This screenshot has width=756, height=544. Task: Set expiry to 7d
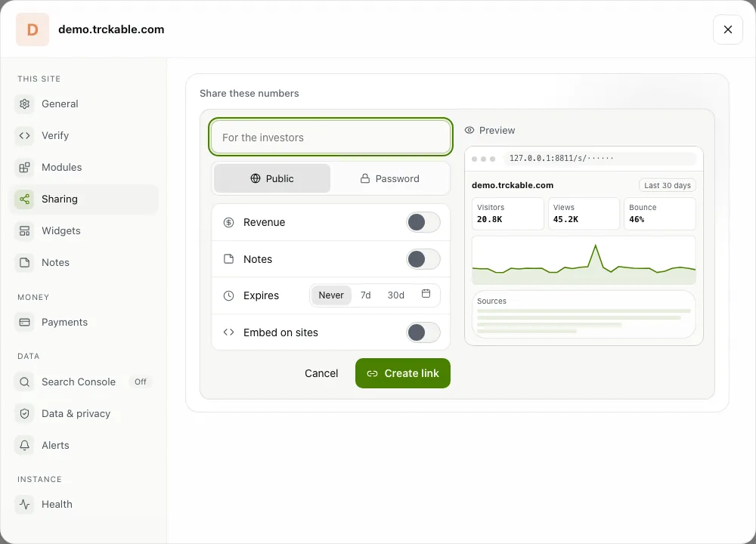pyautogui.click(x=365, y=295)
